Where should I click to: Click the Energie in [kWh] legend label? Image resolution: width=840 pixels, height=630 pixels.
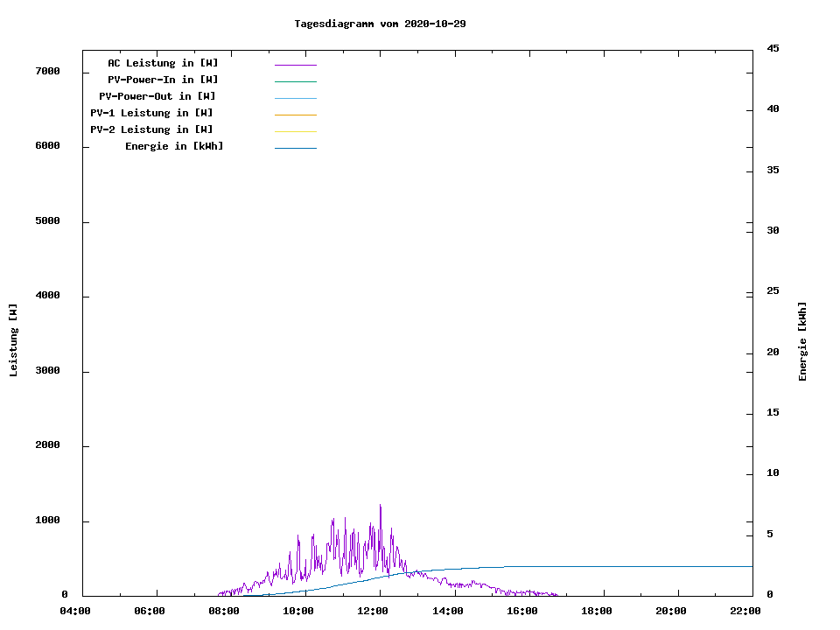click(x=174, y=146)
